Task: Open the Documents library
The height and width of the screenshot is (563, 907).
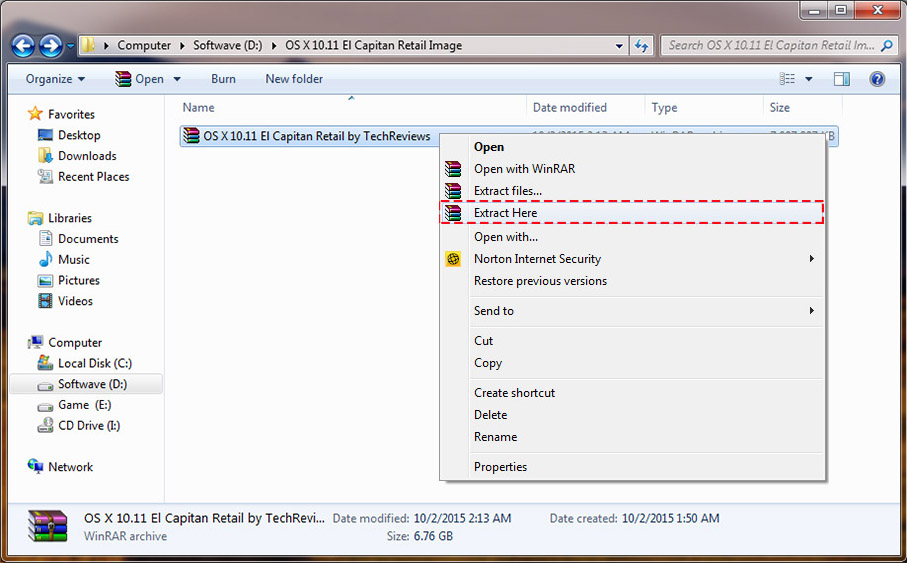Action: pyautogui.click(x=88, y=238)
